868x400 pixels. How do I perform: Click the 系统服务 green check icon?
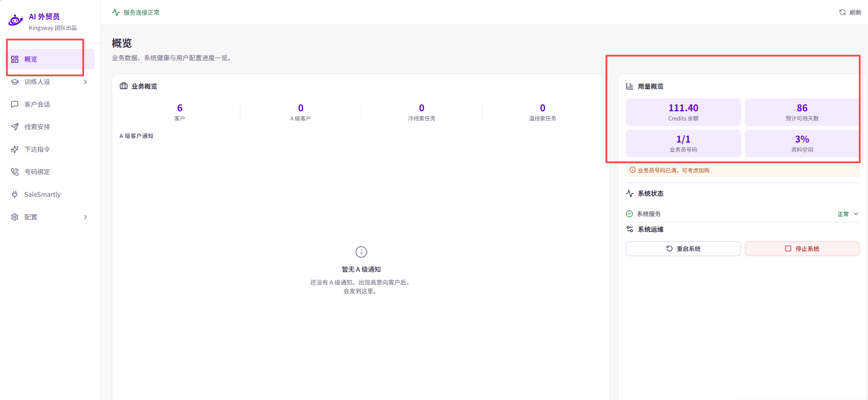629,214
